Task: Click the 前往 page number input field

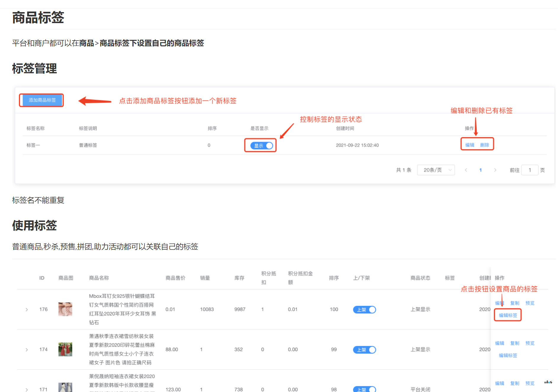Action: [530, 170]
